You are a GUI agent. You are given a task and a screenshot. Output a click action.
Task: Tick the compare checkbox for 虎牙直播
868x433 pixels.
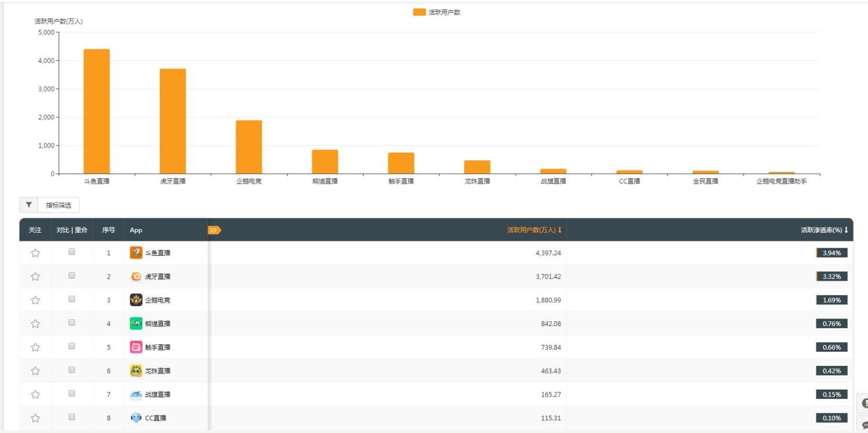72,276
